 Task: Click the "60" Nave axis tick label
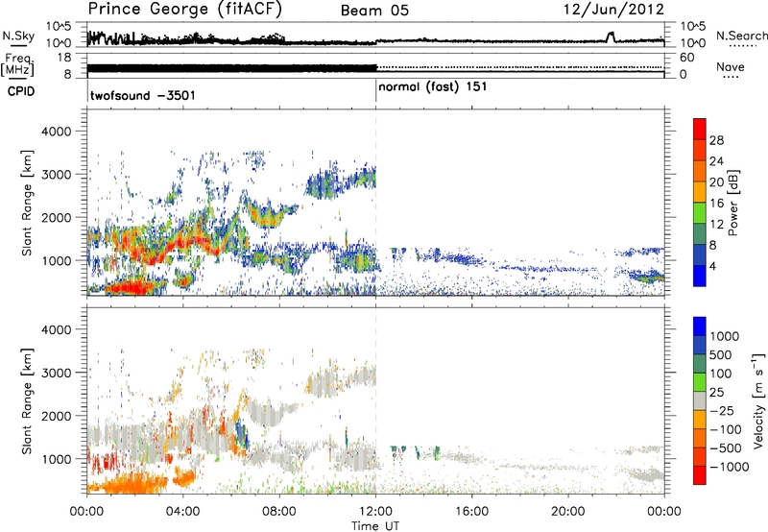(686, 58)
